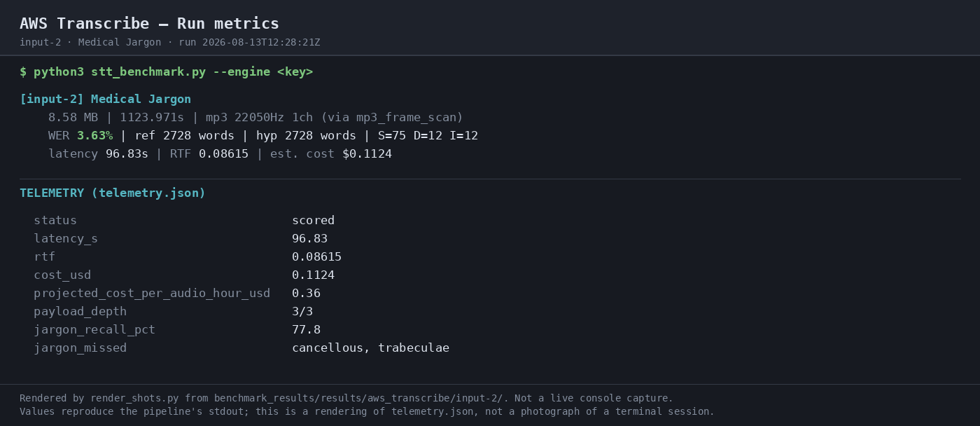Click the footer line starting 'Values reproduce the pipeline's stdout'
The height and width of the screenshot is (426, 980).
(367, 412)
